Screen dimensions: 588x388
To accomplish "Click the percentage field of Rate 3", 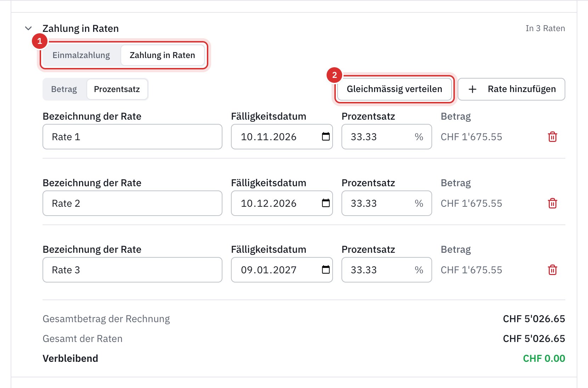I will click(x=386, y=270).
